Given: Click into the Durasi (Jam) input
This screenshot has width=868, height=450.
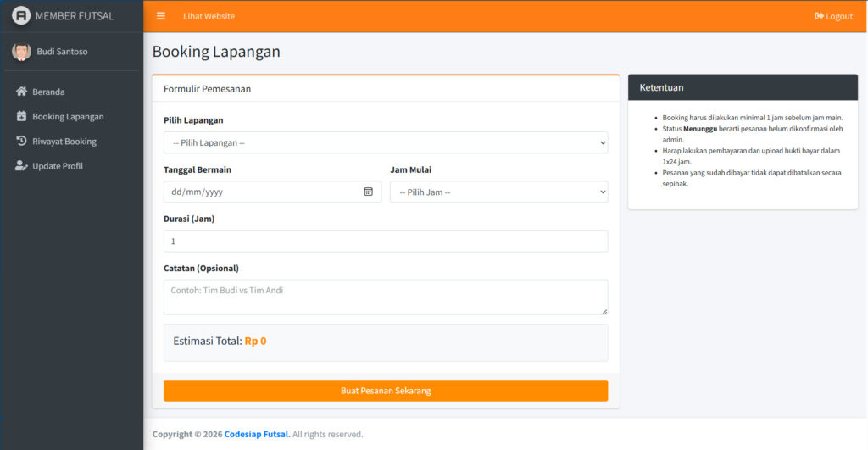Looking at the screenshot, I should (386, 242).
